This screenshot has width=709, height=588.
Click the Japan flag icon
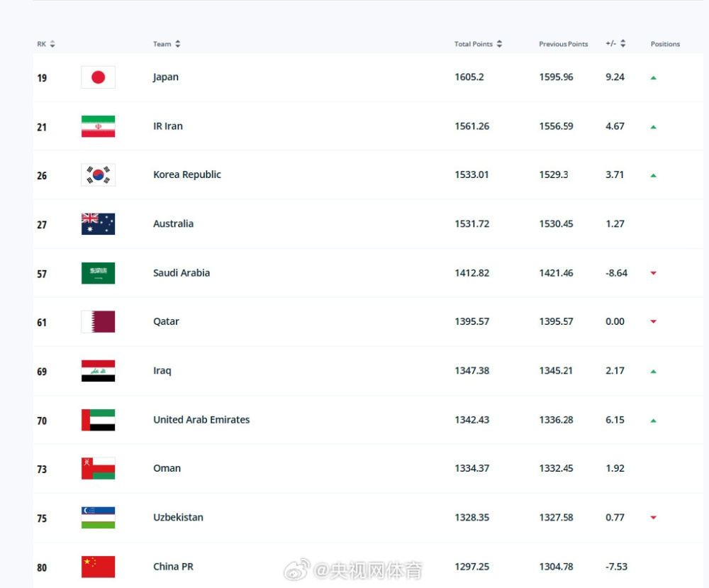coord(98,77)
